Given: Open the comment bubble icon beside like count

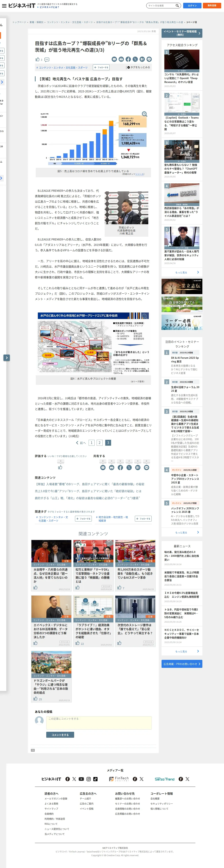Looking at the screenshot, I should (x=47, y=60).
